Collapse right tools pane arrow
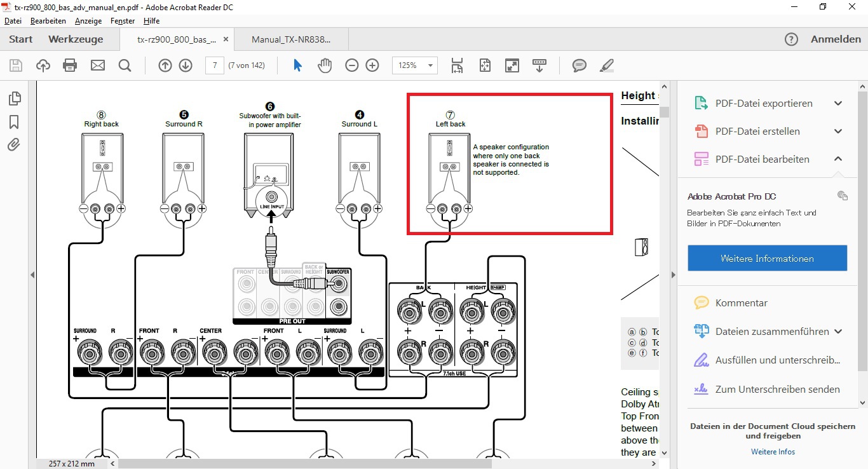Viewport: 868px width, 469px height. pyautogui.click(x=673, y=275)
